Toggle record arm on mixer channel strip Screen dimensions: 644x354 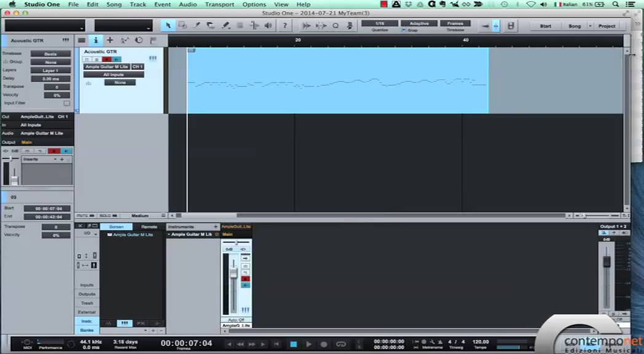tap(245, 279)
